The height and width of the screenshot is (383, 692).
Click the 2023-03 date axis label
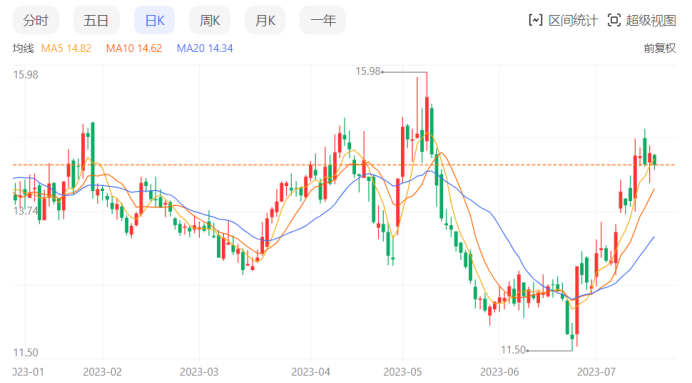click(x=199, y=372)
